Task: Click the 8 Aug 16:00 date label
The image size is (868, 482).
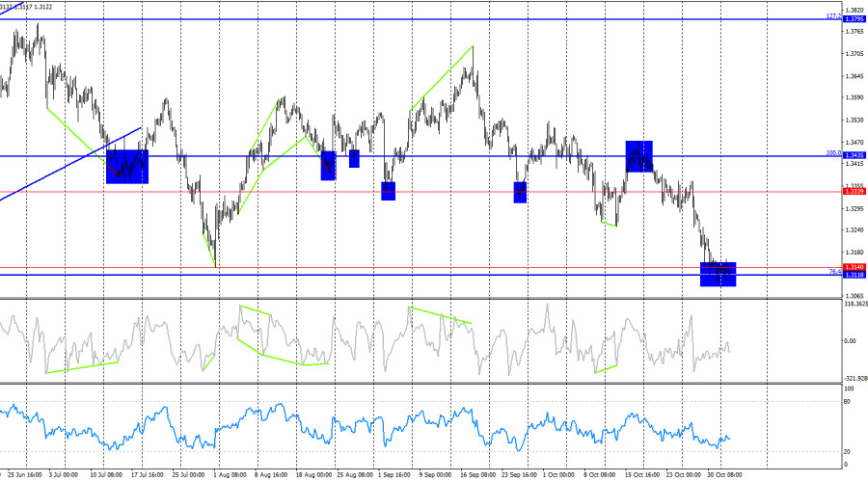Action: tap(271, 475)
